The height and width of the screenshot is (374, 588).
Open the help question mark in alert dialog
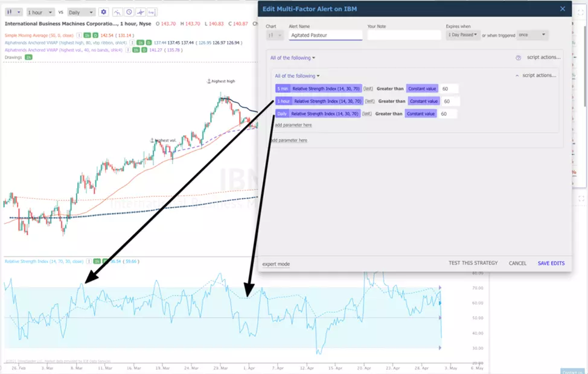(x=518, y=58)
